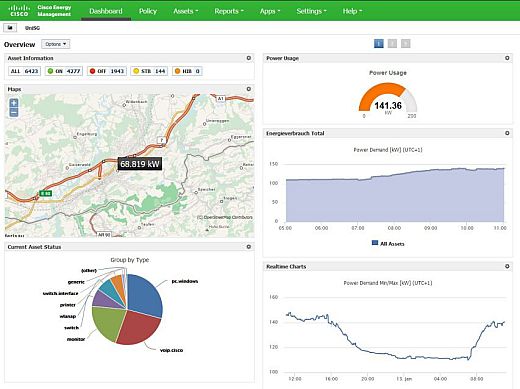Filter assets by OFF status
This screenshot has width=520, height=389.
pos(107,71)
